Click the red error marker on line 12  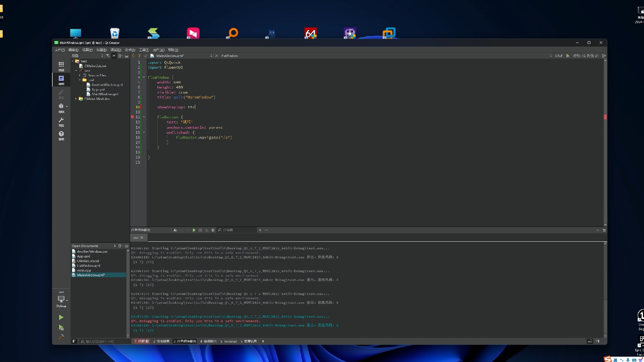[x=132, y=117]
